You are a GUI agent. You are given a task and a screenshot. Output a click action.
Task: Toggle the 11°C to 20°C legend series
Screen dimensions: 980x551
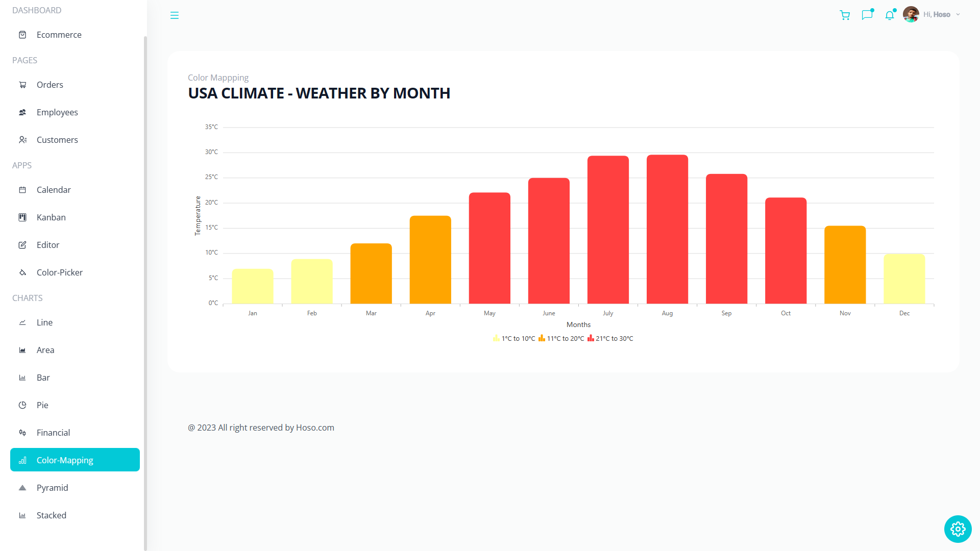tap(561, 339)
